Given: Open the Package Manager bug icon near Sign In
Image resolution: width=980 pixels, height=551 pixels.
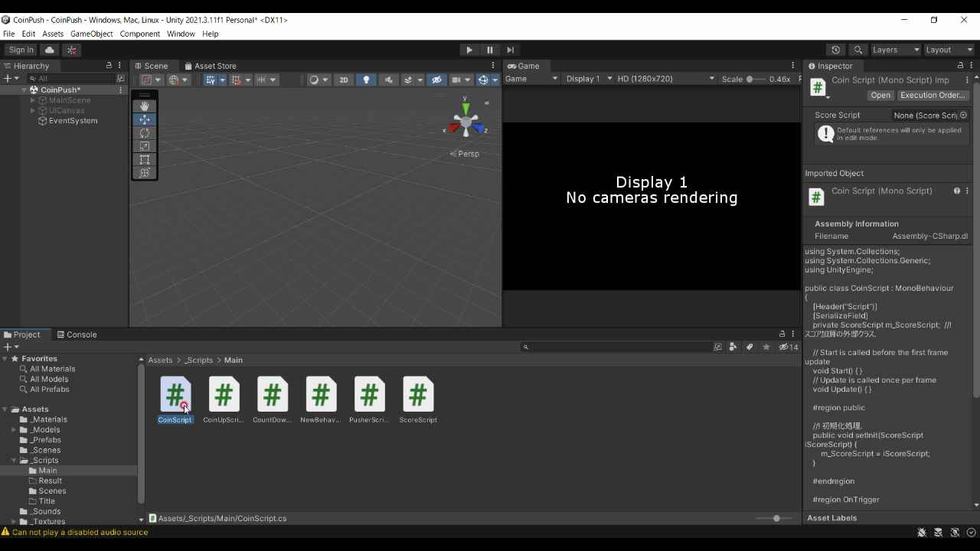Looking at the screenshot, I should (x=72, y=50).
